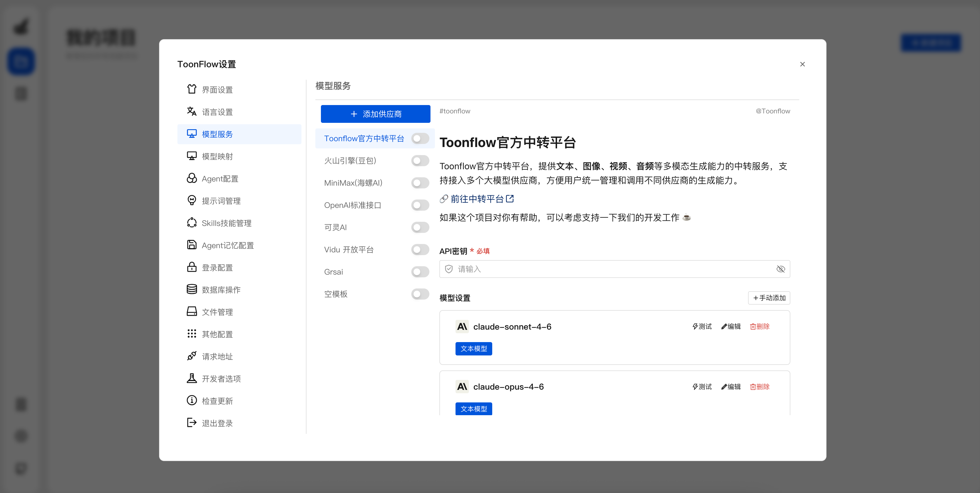Click the 手动添加 button

pos(769,298)
